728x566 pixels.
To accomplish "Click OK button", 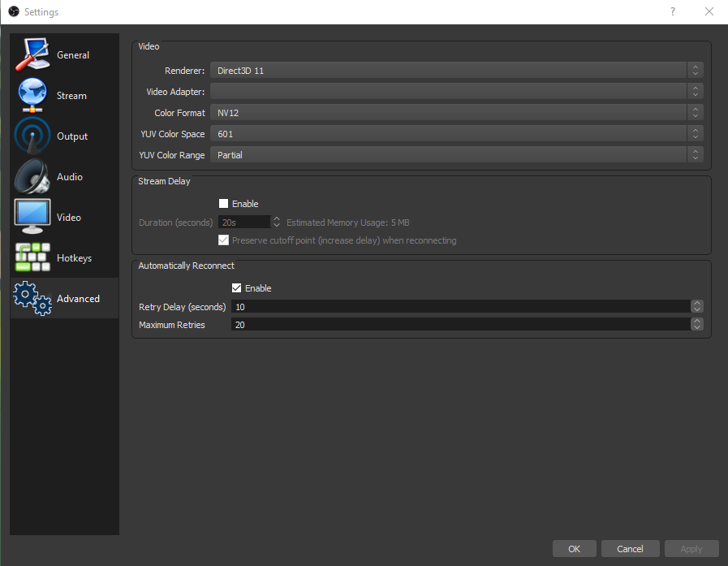I will tap(575, 549).
